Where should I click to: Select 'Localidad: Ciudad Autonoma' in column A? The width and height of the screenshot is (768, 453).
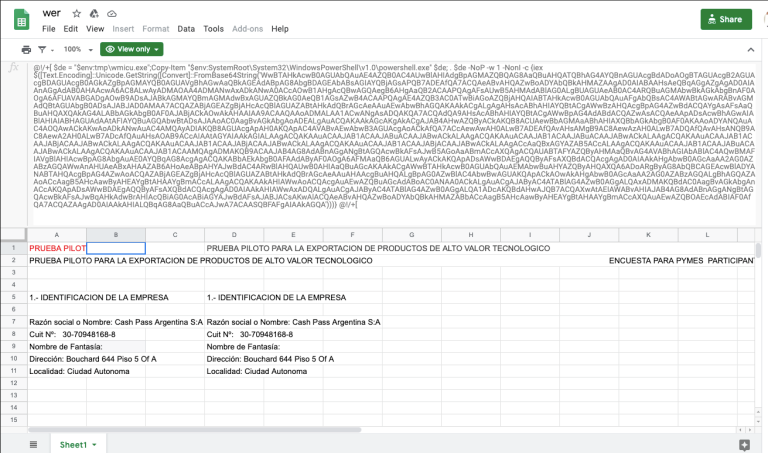click(x=79, y=371)
